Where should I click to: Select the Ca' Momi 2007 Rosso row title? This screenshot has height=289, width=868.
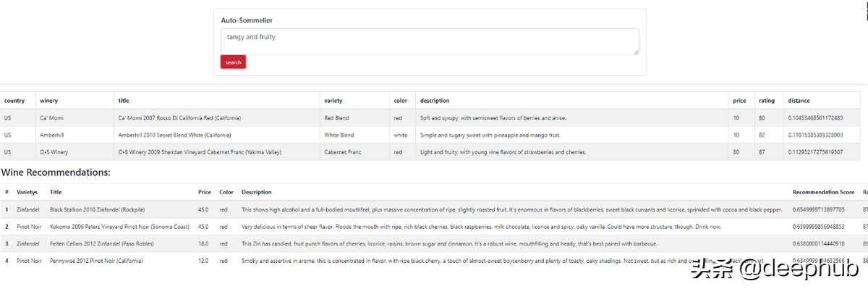[179, 117]
